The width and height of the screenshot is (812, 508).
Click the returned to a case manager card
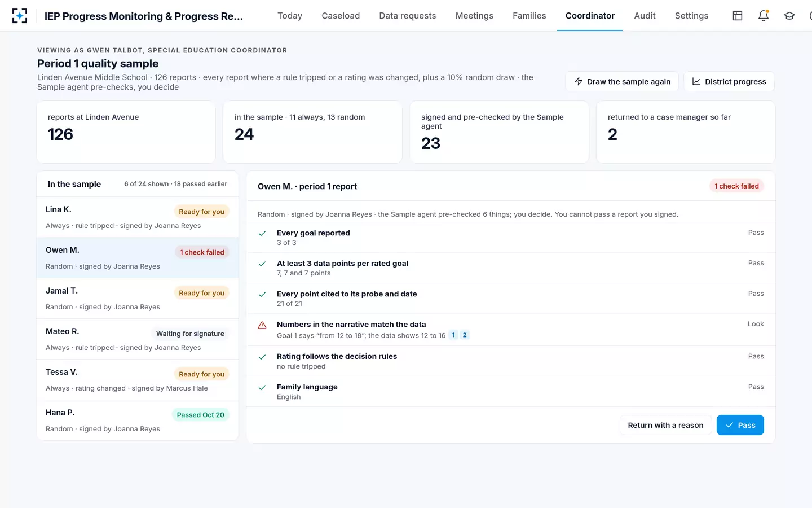coord(686,132)
